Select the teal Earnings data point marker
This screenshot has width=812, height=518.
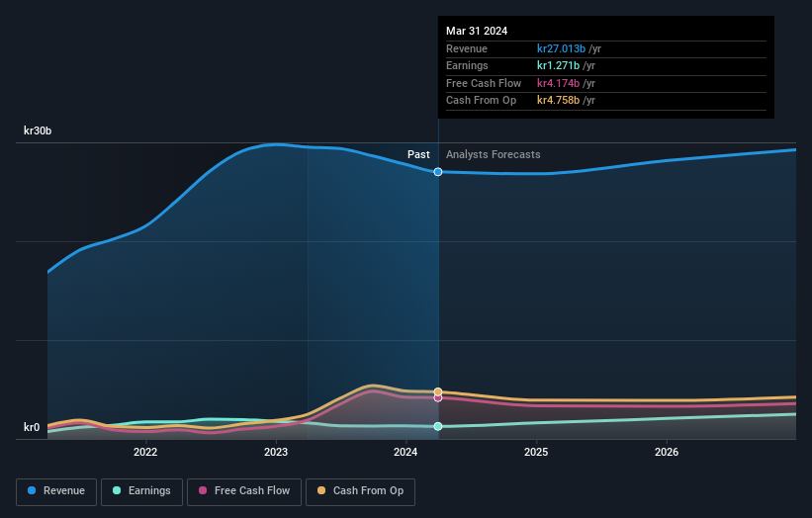(438, 426)
